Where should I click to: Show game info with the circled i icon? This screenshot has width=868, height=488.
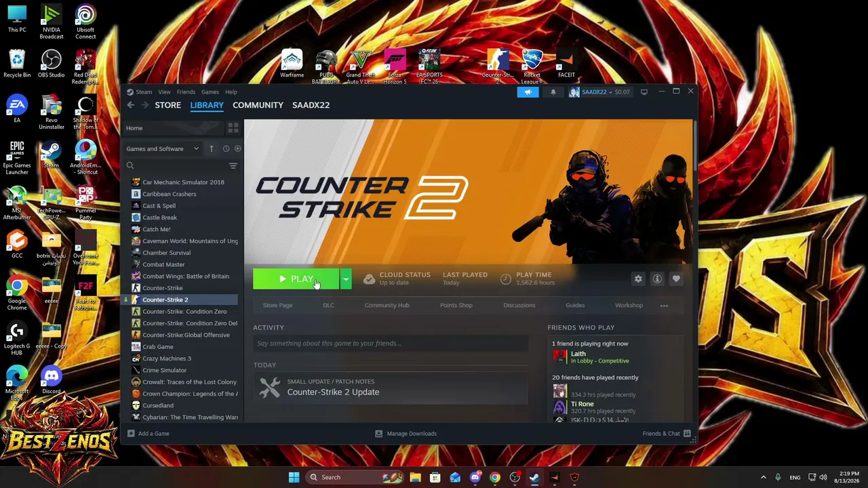pos(657,279)
